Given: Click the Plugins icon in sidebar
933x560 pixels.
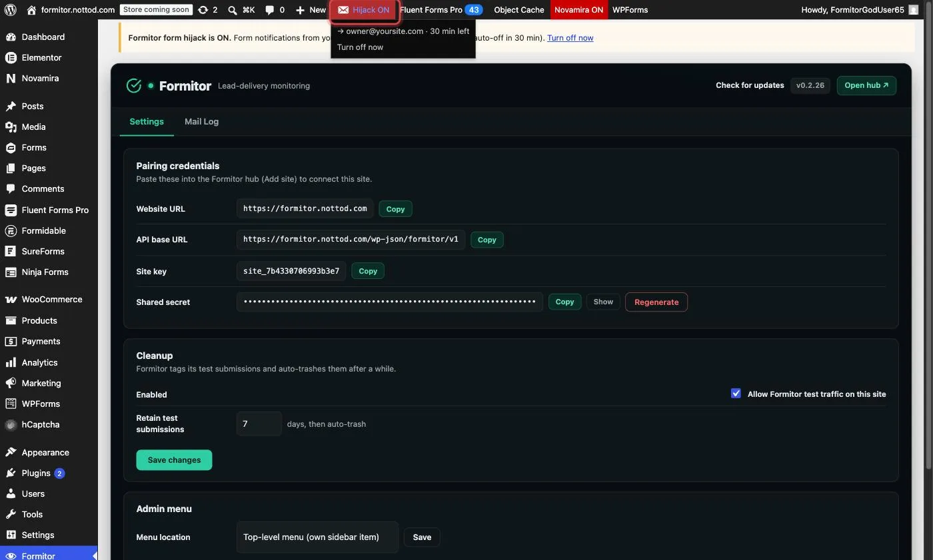Looking at the screenshot, I should pyautogui.click(x=11, y=473).
